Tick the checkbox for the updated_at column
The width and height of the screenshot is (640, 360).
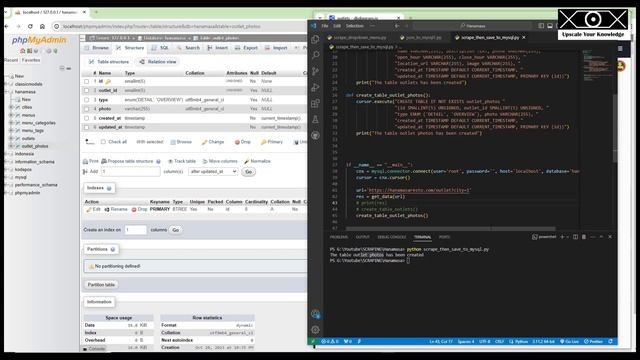coord(87,127)
